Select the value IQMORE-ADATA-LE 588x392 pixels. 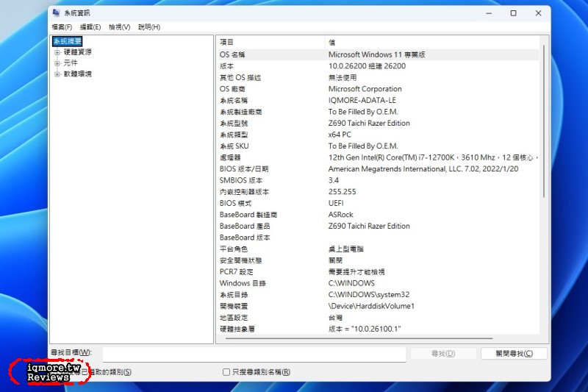click(362, 101)
